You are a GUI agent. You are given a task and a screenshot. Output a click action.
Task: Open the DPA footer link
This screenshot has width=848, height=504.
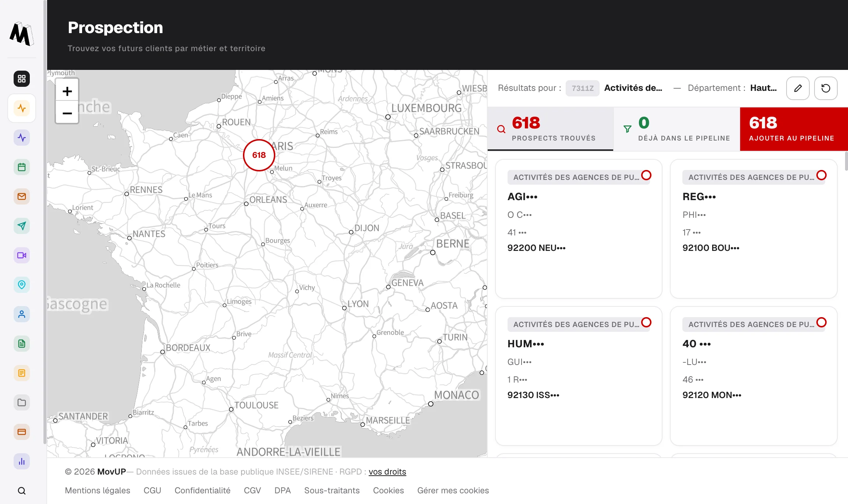click(283, 490)
